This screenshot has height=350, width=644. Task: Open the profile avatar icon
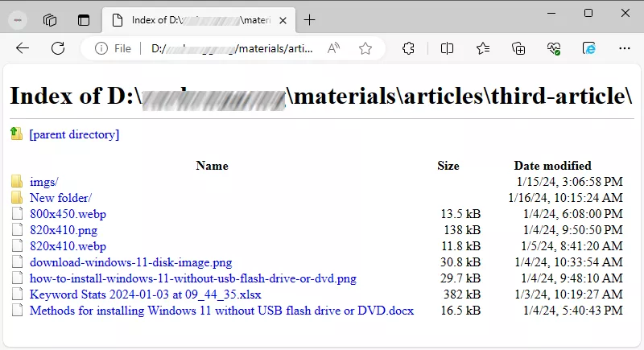tap(18, 20)
